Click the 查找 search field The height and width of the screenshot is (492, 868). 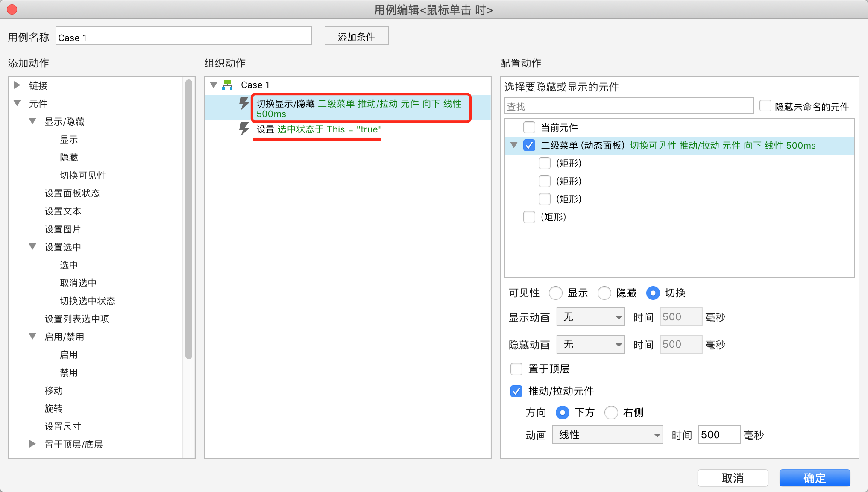click(x=628, y=106)
